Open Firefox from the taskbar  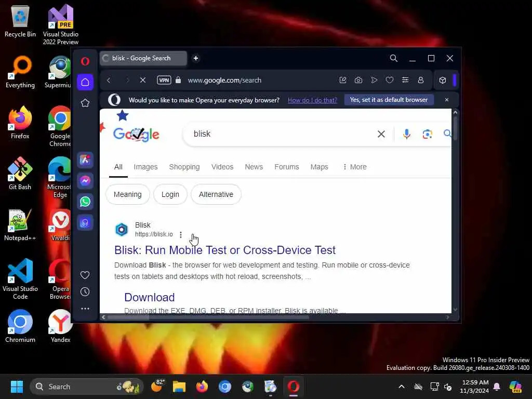pos(202,387)
